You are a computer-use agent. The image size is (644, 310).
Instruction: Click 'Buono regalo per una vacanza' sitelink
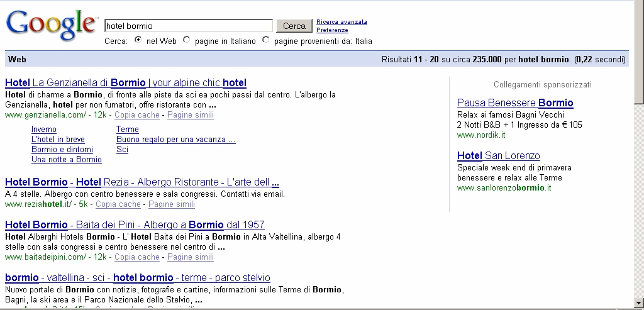(175, 140)
